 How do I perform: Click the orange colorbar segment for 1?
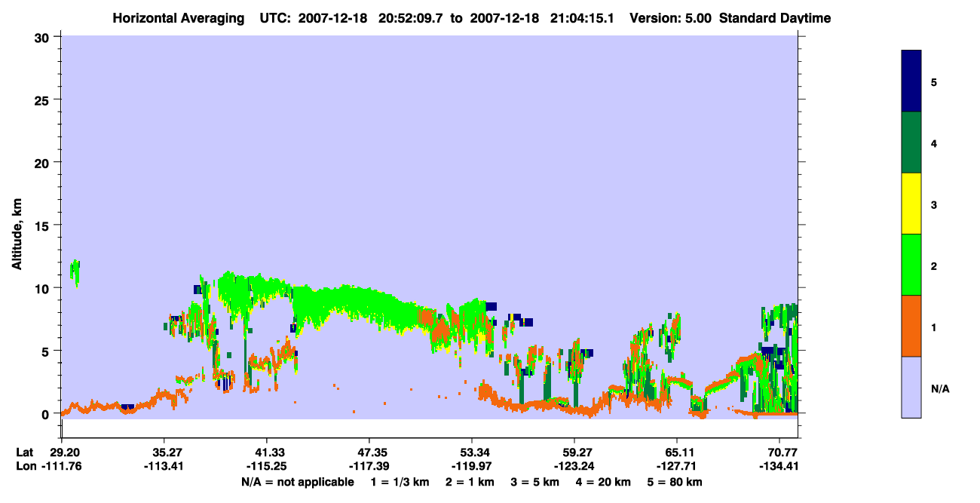(911, 326)
